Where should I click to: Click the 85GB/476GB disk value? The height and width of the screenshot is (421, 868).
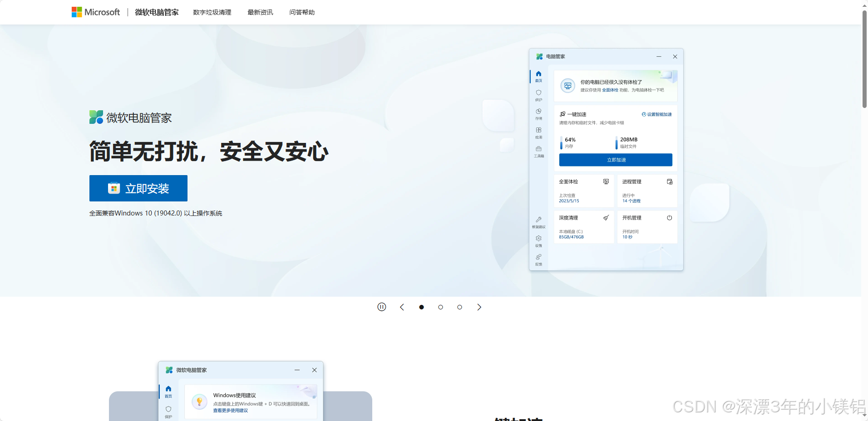[x=571, y=237]
